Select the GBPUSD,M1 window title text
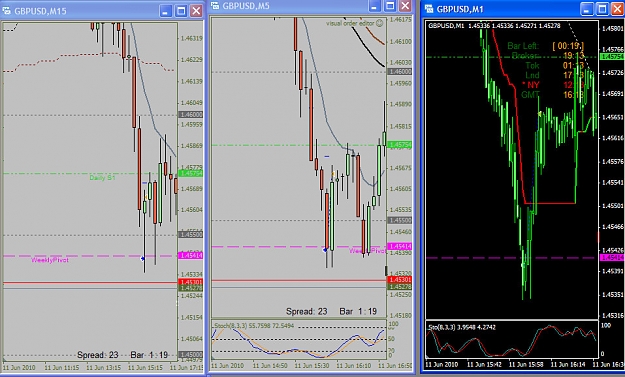 [x=460, y=9]
